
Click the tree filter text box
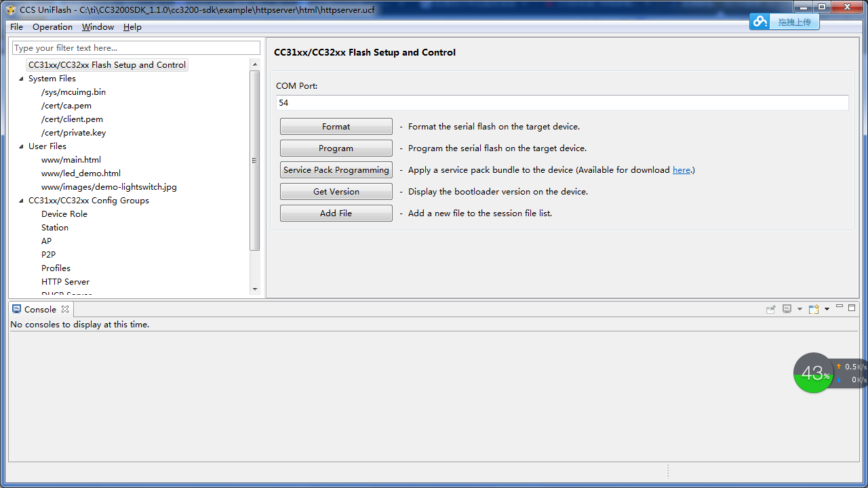(x=136, y=48)
